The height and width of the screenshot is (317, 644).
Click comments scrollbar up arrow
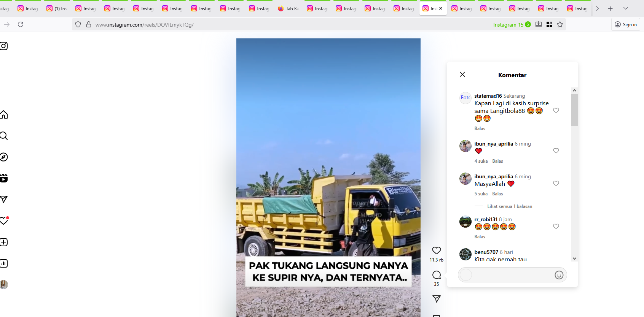pyautogui.click(x=574, y=90)
